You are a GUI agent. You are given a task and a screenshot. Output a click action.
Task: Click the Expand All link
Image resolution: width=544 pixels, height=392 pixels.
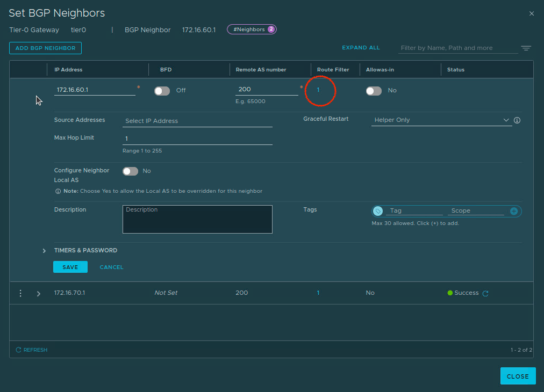(361, 48)
